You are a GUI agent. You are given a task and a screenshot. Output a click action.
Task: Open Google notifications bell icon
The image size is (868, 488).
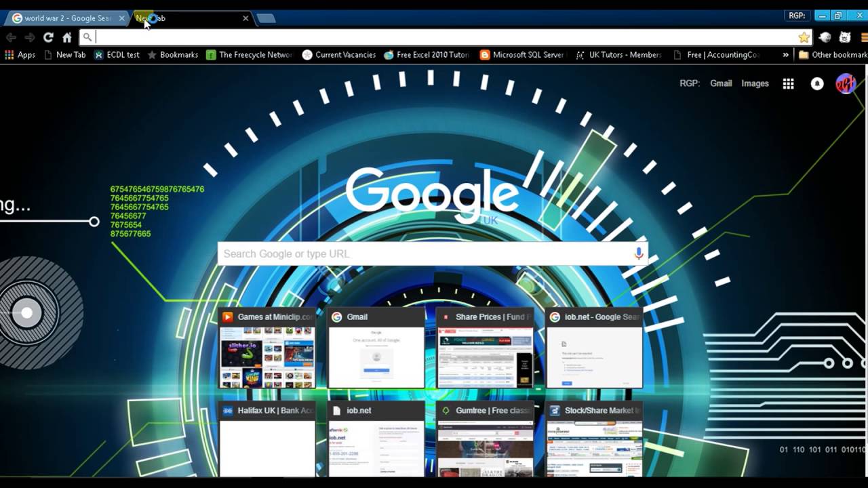(817, 83)
